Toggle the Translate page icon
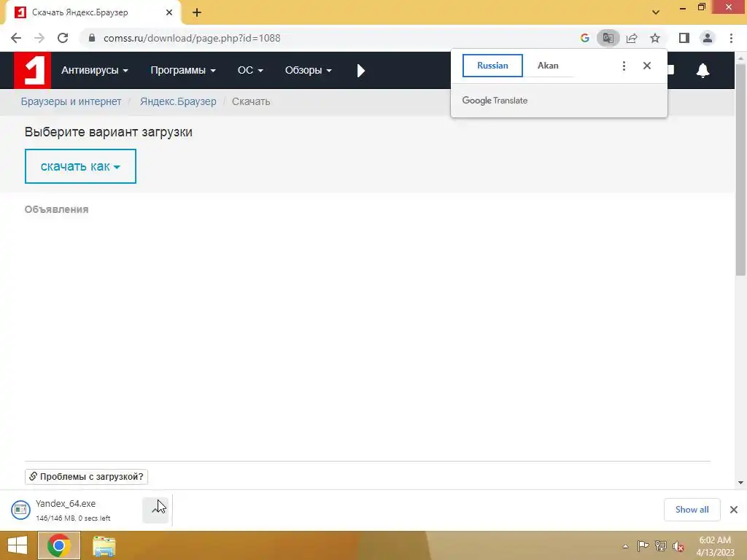Viewport: 747px width, 560px height. [x=608, y=38]
